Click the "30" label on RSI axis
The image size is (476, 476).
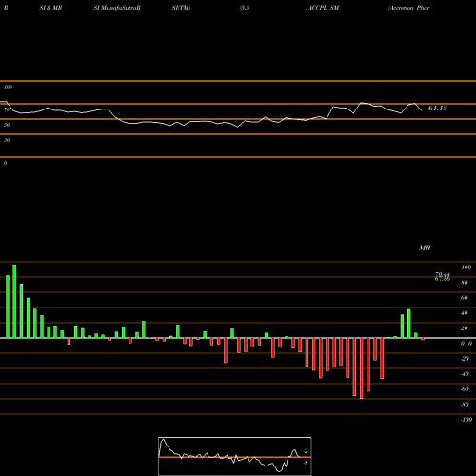point(7,140)
